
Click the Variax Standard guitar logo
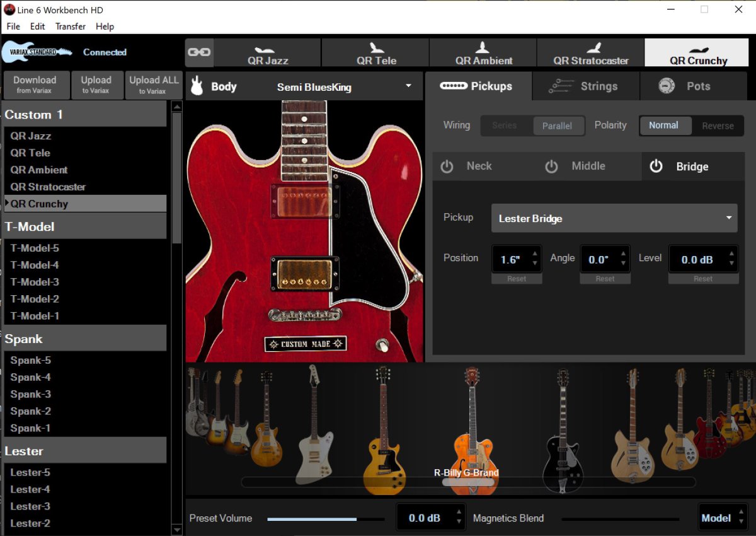37,52
